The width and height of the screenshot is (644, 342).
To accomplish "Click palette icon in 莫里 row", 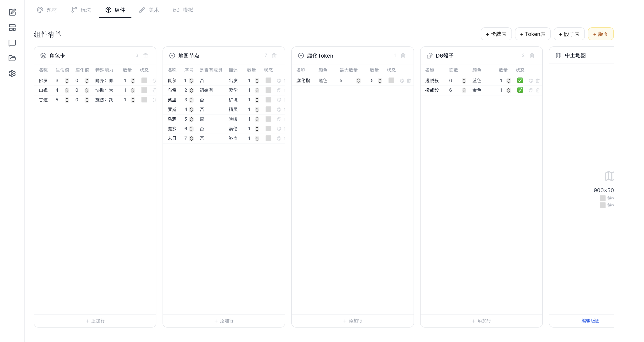I will coord(279,100).
